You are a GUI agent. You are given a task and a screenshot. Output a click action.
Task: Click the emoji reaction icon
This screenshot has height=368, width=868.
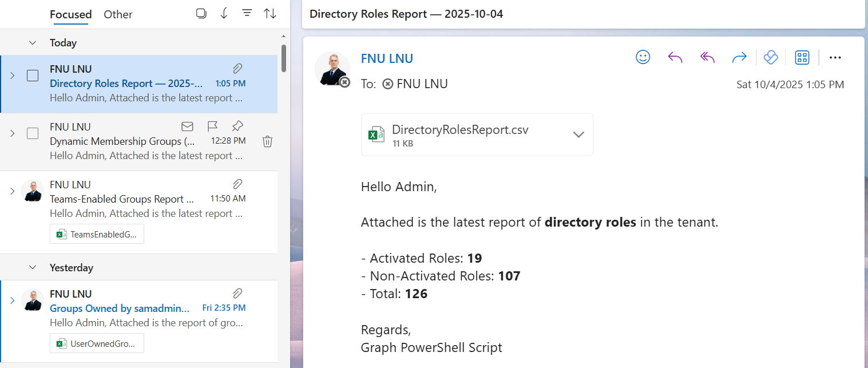643,57
